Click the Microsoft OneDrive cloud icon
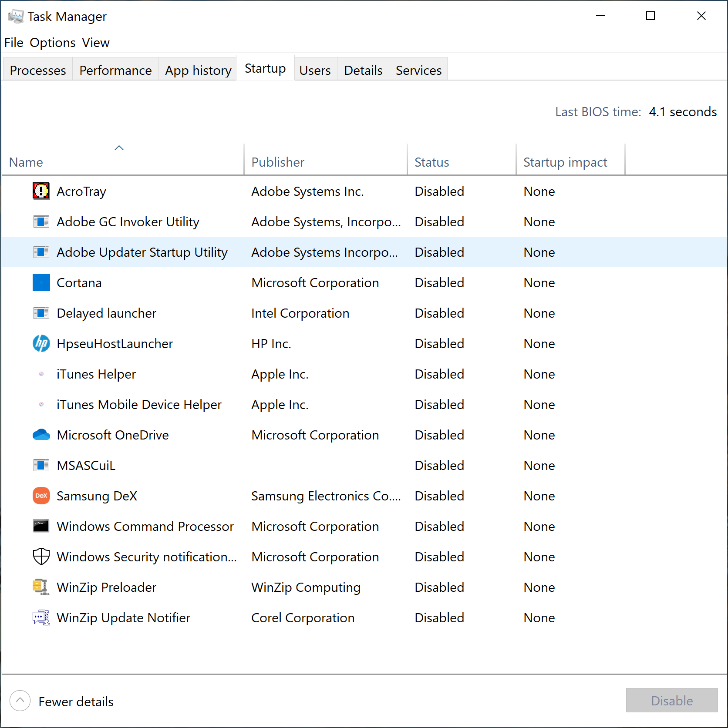This screenshot has width=728, height=728. pos(41,435)
